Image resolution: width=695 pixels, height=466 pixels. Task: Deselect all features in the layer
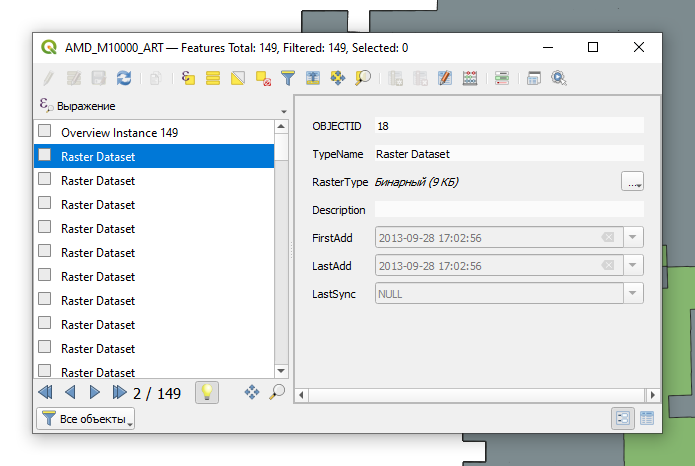[x=263, y=78]
